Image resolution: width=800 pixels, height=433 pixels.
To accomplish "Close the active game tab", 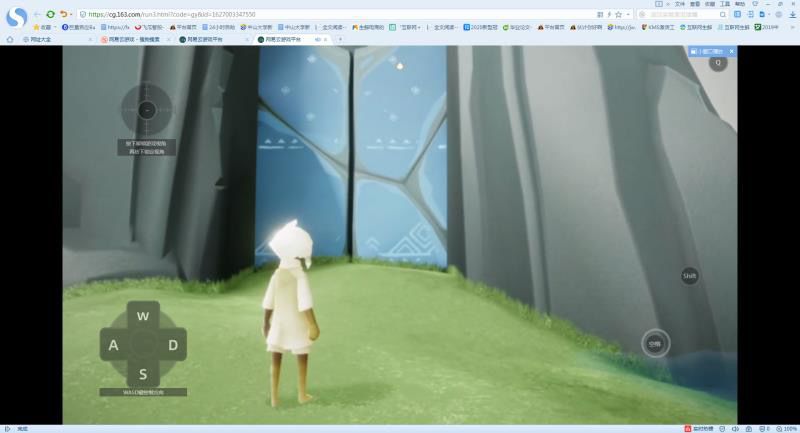I will pyautogui.click(x=326, y=39).
